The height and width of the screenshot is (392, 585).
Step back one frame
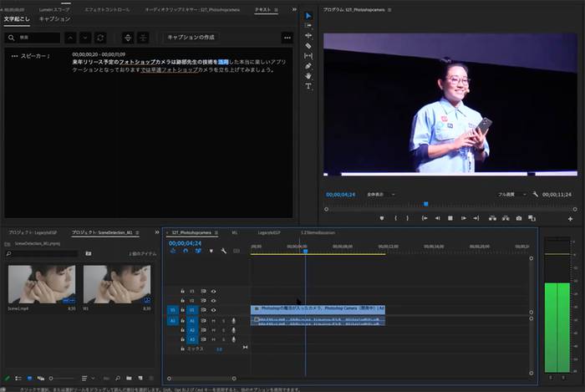coord(437,218)
